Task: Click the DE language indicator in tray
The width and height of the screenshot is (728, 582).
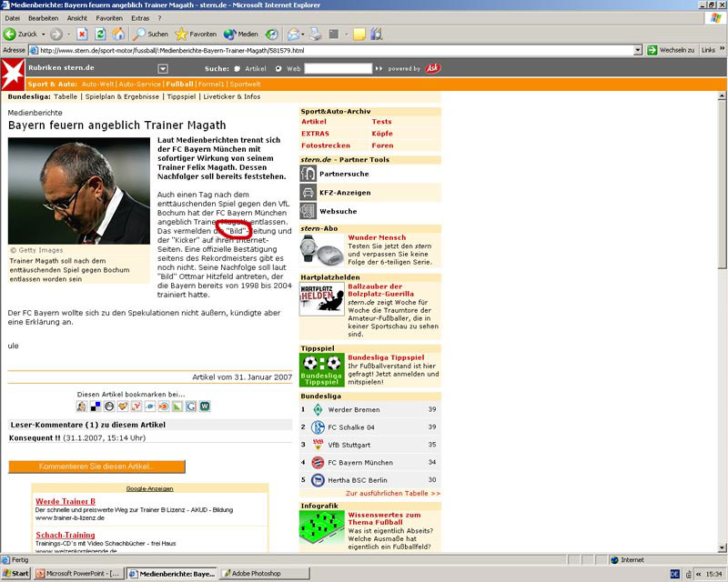Action: tap(675, 574)
